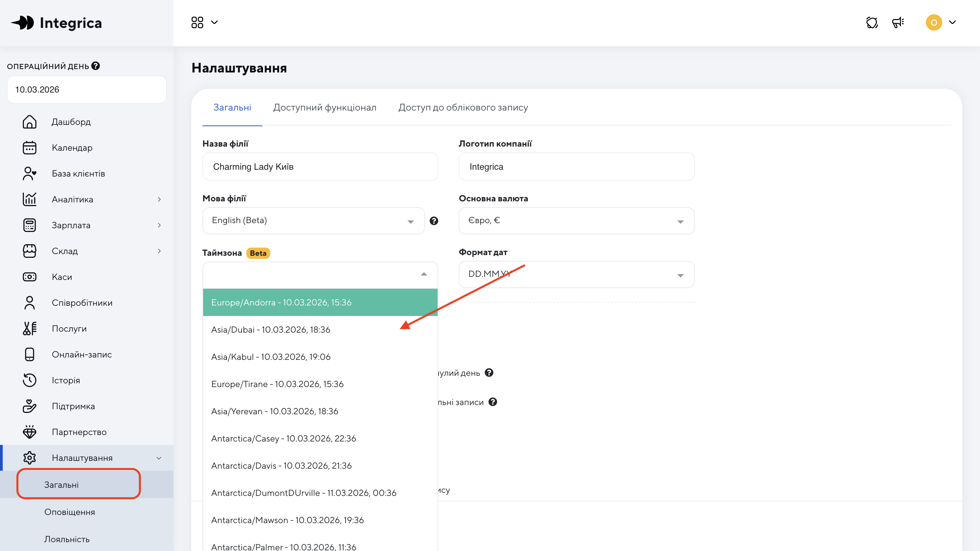980x551 pixels.
Task: Select Asia/Dubai timezone option
Action: tap(271, 330)
